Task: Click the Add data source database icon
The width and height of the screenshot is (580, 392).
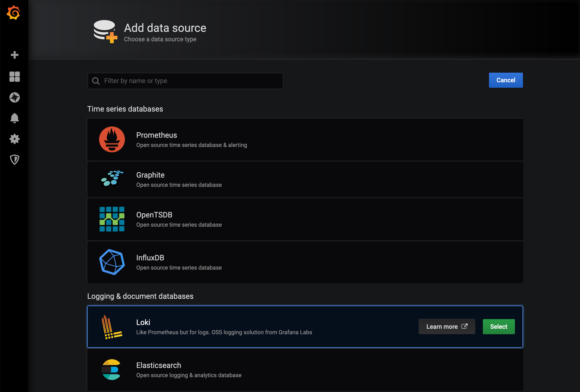Action: [x=105, y=31]
